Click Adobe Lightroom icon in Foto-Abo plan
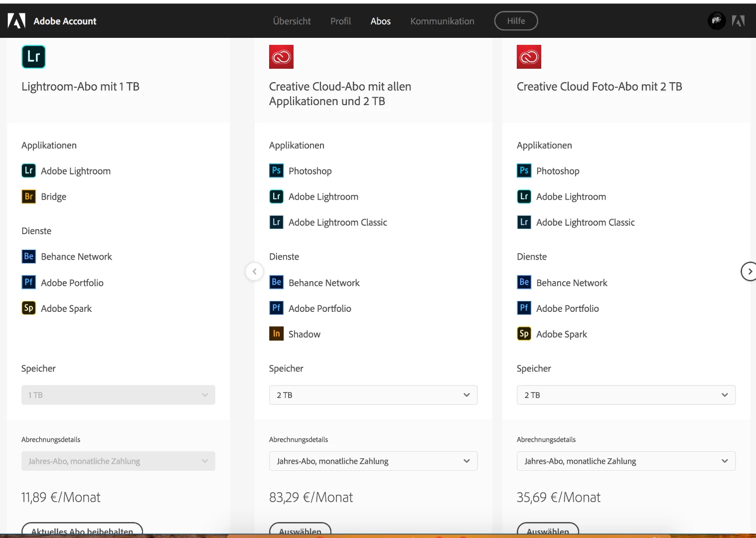The height and width of the screenshot is (538, 756). (x=524, y=197)
